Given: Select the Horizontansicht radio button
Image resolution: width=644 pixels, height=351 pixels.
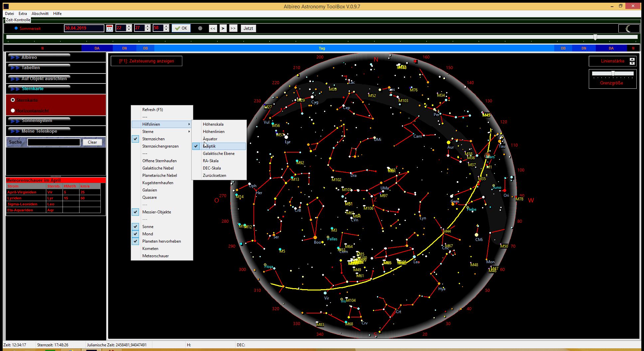Looking at the screenshot, I should click(13, 110).
